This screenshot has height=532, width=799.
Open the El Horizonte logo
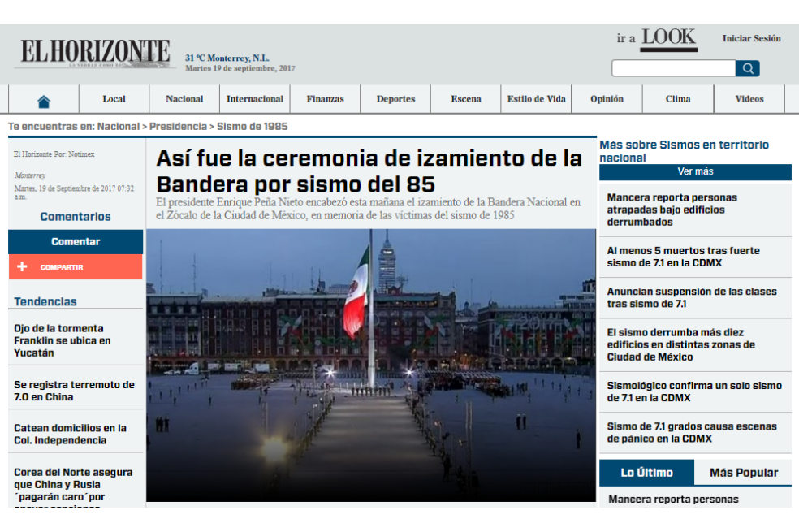click(95, 52)
